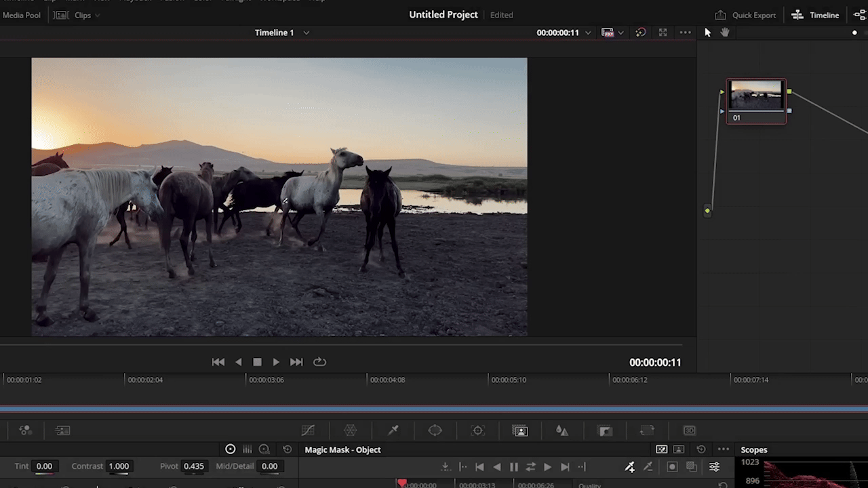Click the Pivot value 0.435 field
The height and width of the screenshot is (488, 868).
coord(193,466)
